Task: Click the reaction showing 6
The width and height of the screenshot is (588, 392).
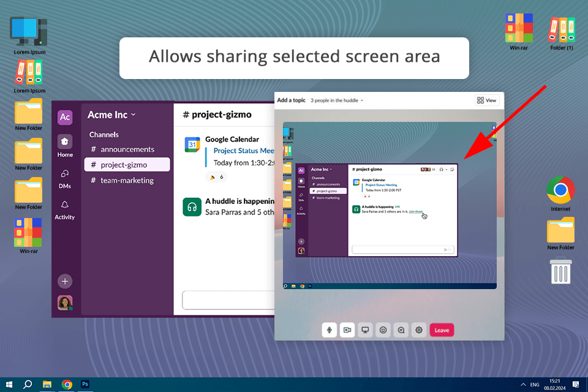Action: pos(217,176)
